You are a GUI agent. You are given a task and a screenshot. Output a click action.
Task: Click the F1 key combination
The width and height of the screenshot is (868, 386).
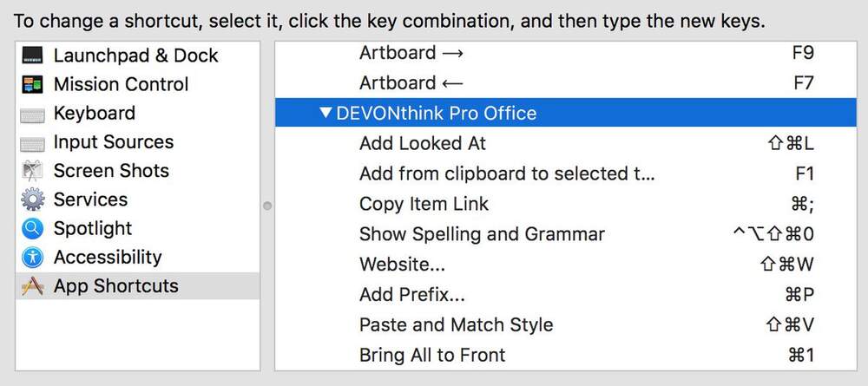[x=805, y=173]
